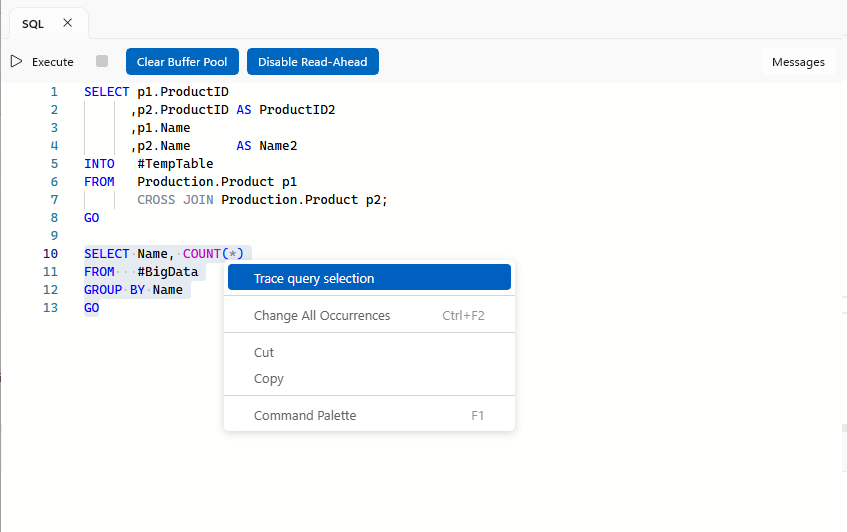Screen dimensions: 847x532
Task: Click line number 10 in the gutter
Action: pyautogui.click(x=50, y=254)
